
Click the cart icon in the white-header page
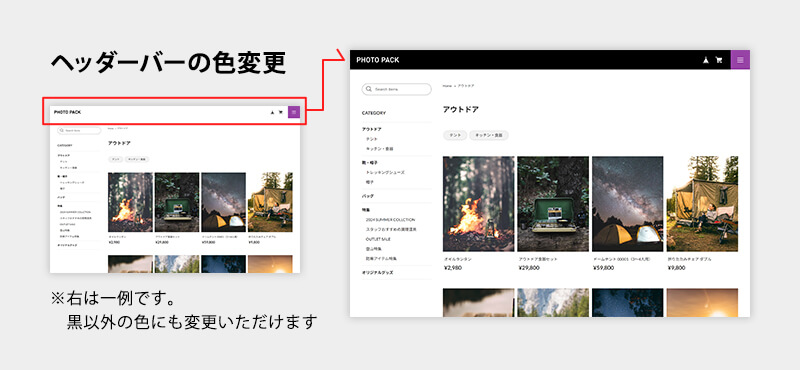[280, 112]
